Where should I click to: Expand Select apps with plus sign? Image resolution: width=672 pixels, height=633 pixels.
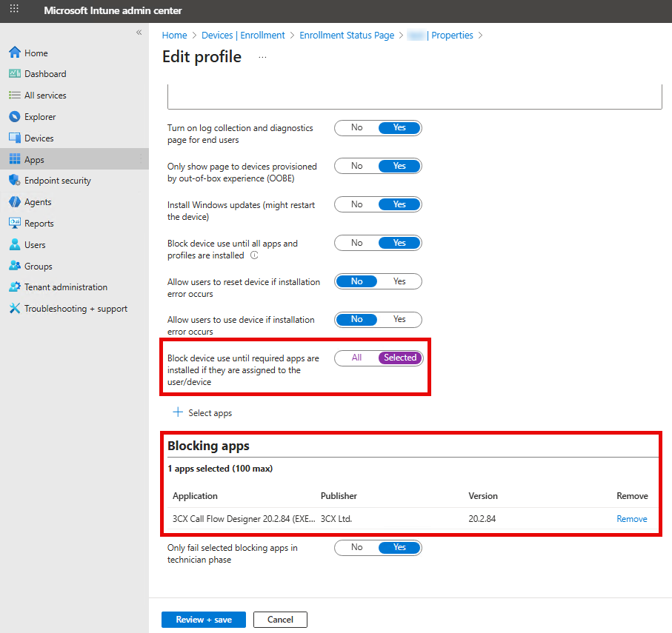pos(178,412)
